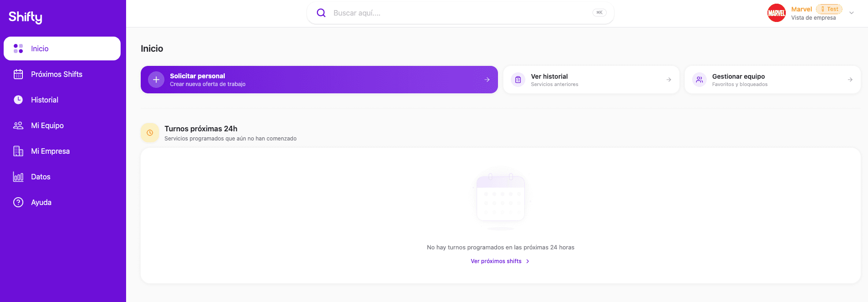Go to Mi Equipo in sidebar

tap(48, 125)
